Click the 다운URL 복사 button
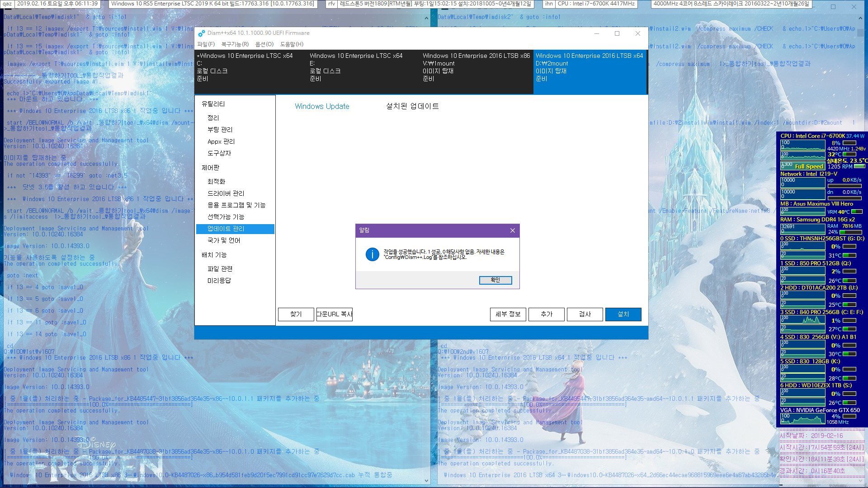The image size is (868, 488). (334, 314)
